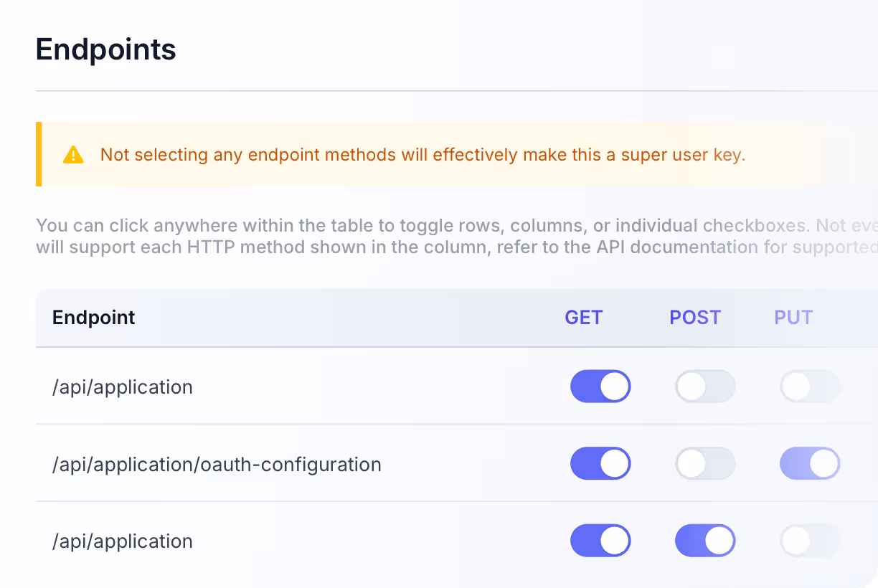The image size is (878, 588).
Task: Turn off POST on the bottom /api/application row
Action: 705,541
